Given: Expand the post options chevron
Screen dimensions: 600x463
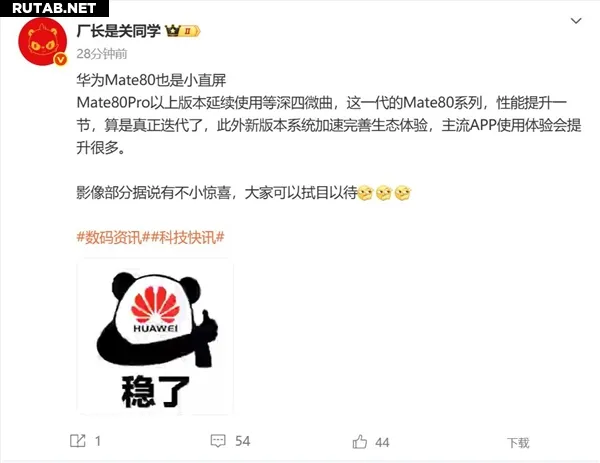Looking at the screenshot, I should (x=576, y=21).
